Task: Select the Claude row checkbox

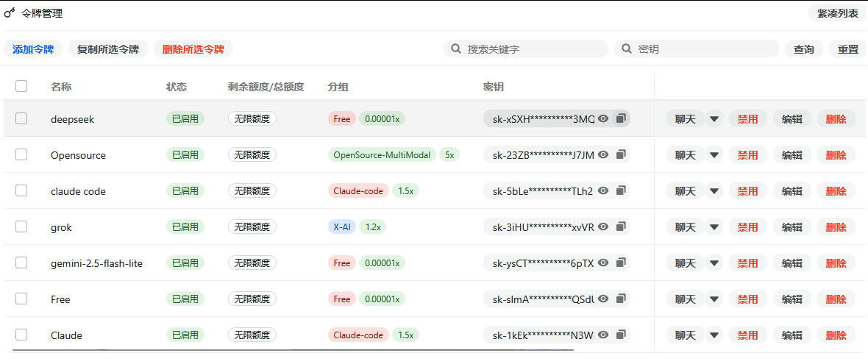Action: click(21, 334)
